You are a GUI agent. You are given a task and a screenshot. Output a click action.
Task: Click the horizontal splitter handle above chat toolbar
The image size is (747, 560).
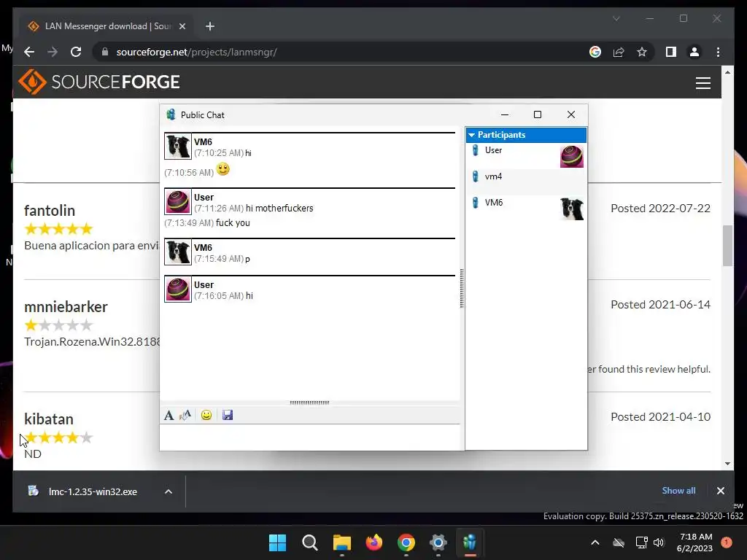(x=309, y=402)
